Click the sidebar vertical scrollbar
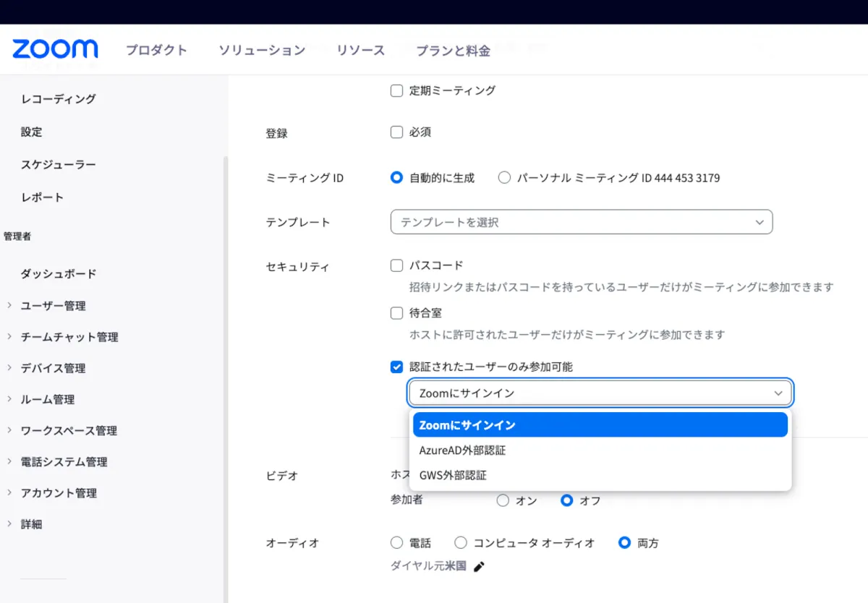This screenshot has height=603, width=868. (224, 362)
